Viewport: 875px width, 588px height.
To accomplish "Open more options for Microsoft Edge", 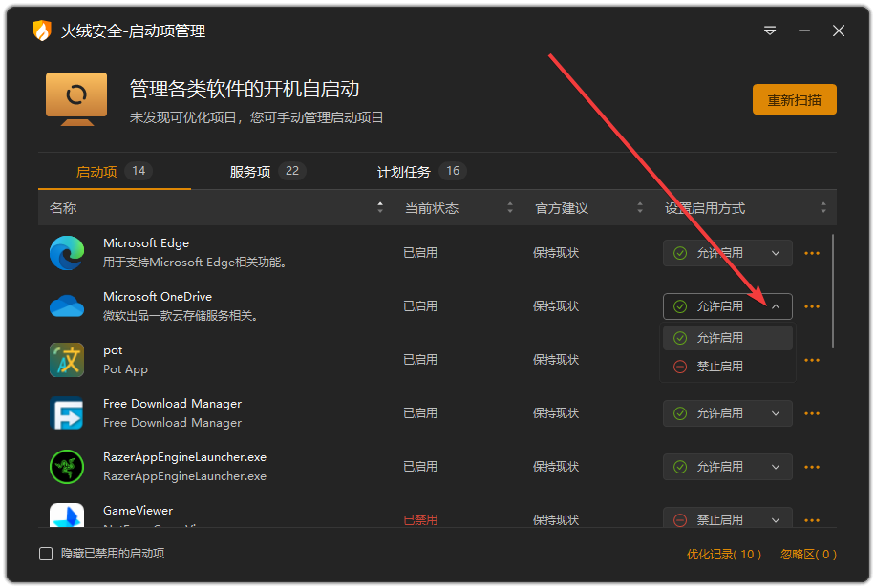I will 812,253.
